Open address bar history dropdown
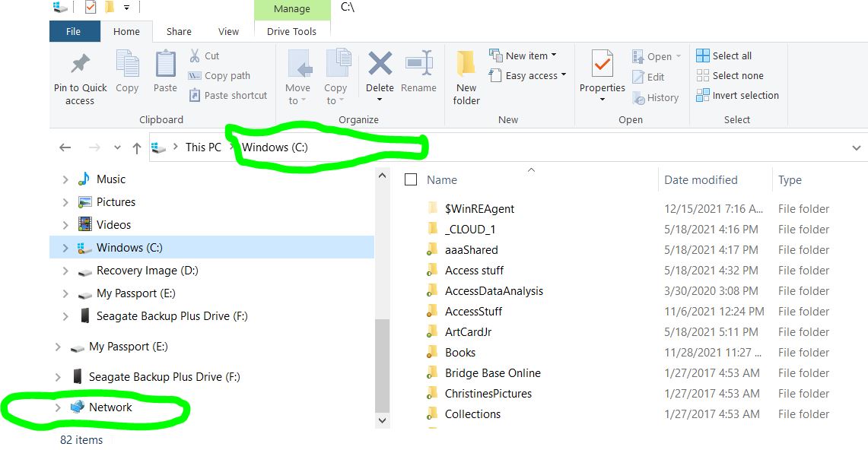 click(856, 147)
